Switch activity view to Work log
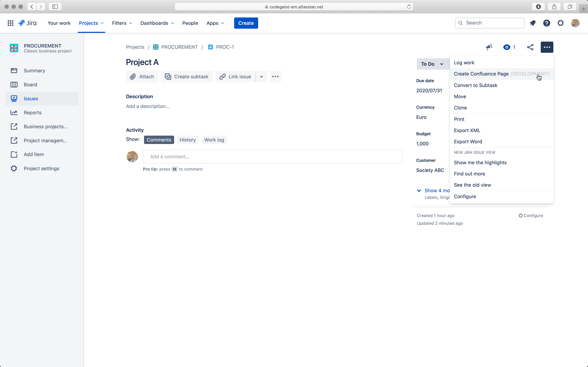 [x=214, y=140]
